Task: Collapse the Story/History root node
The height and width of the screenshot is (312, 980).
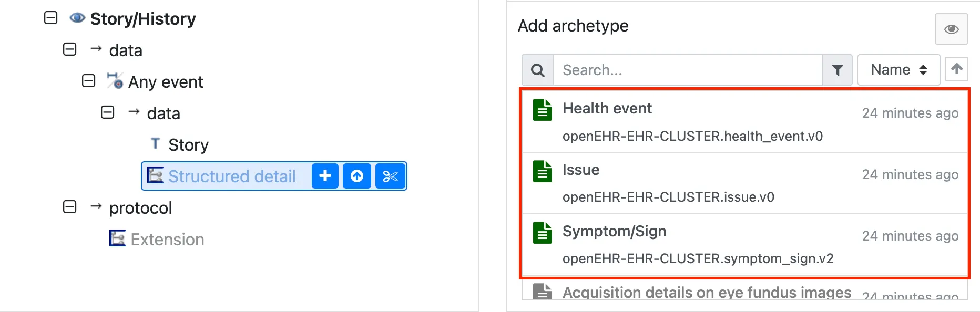Action: 51,18
